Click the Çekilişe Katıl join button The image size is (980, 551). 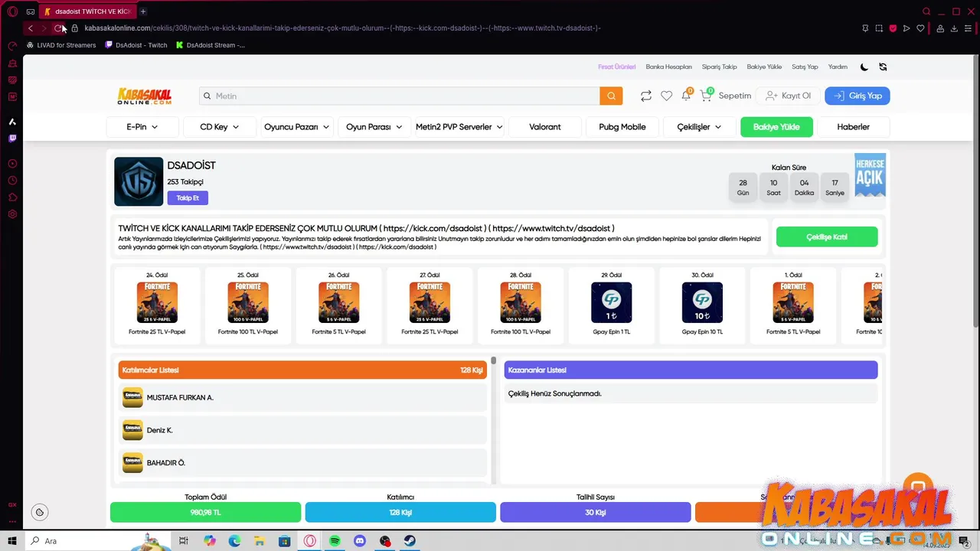tap(827, 237)
